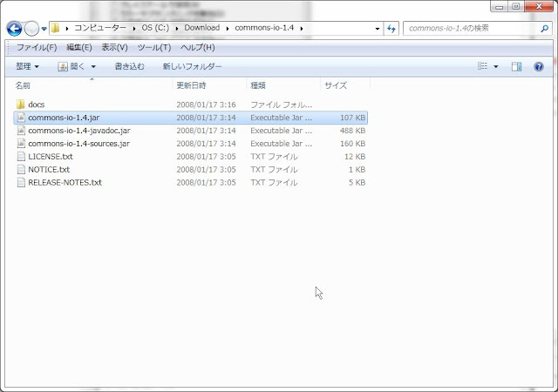The height and width of the screenshot is (392, 558).
Task: Open the view options dropdown arrow
Action: click(x=496, y=66)
